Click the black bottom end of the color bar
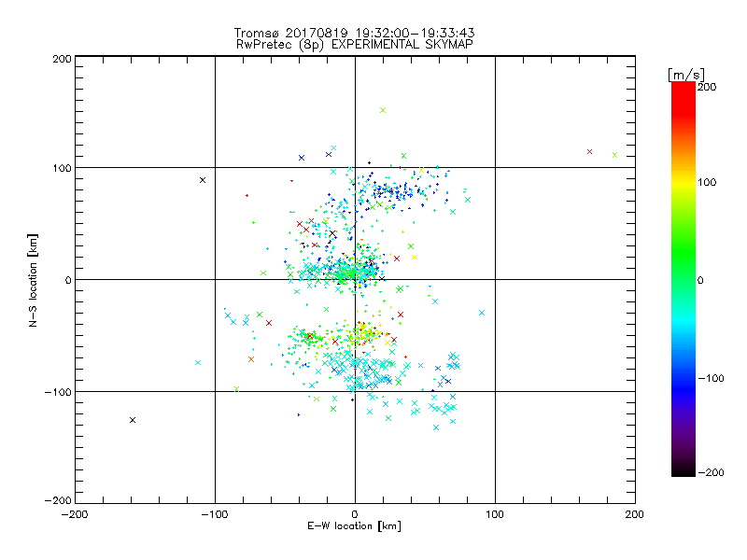 pyautogui.click(x=684, y=471)
